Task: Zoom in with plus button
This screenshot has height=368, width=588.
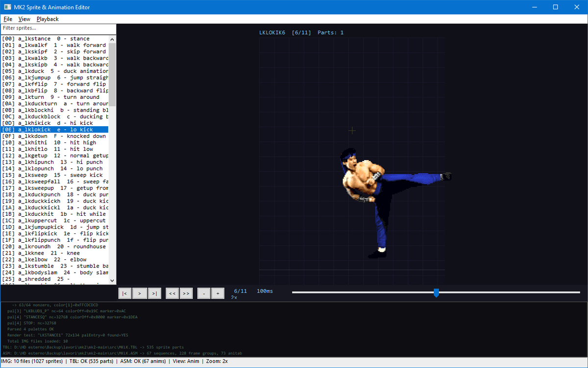Action: pos(218,293)
